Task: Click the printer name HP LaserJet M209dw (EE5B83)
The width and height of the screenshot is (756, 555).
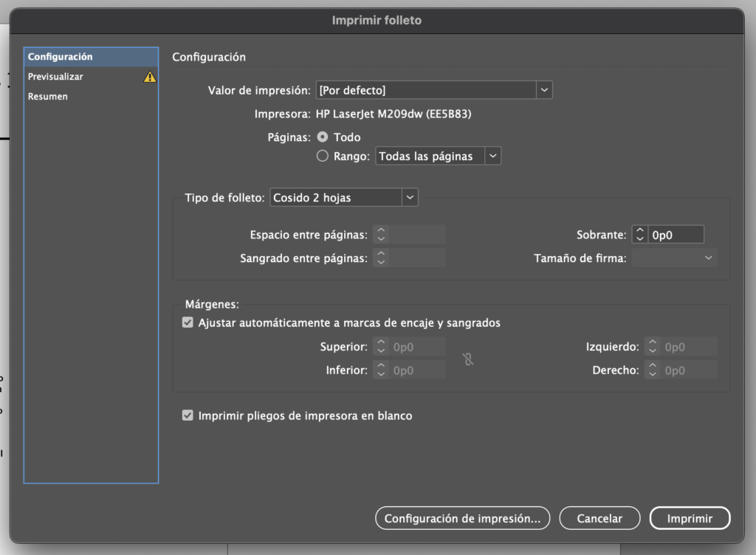Action: 394,114
